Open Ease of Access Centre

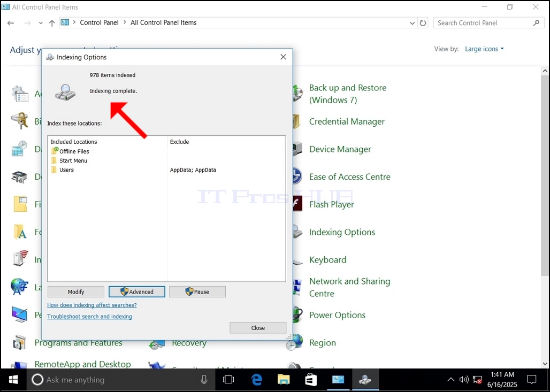(x=350, y=176)
